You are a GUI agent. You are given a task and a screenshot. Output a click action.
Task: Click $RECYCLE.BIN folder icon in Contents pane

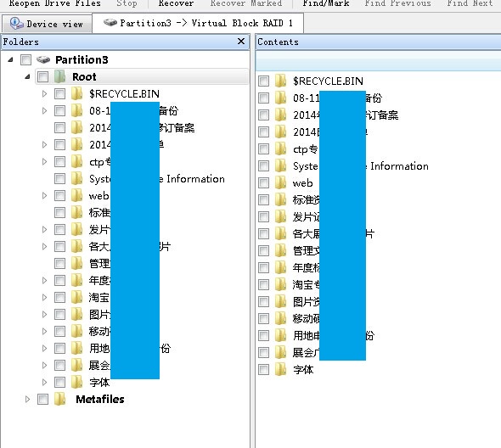click(280, 81)
